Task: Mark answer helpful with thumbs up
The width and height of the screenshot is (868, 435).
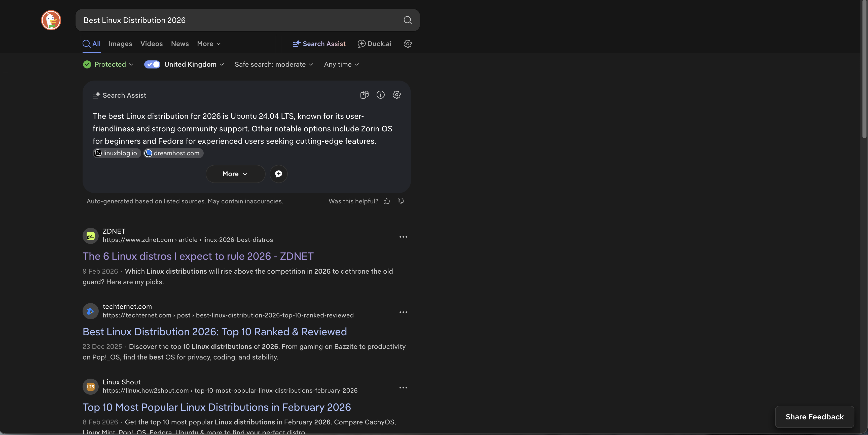Action: pos(386,201)
